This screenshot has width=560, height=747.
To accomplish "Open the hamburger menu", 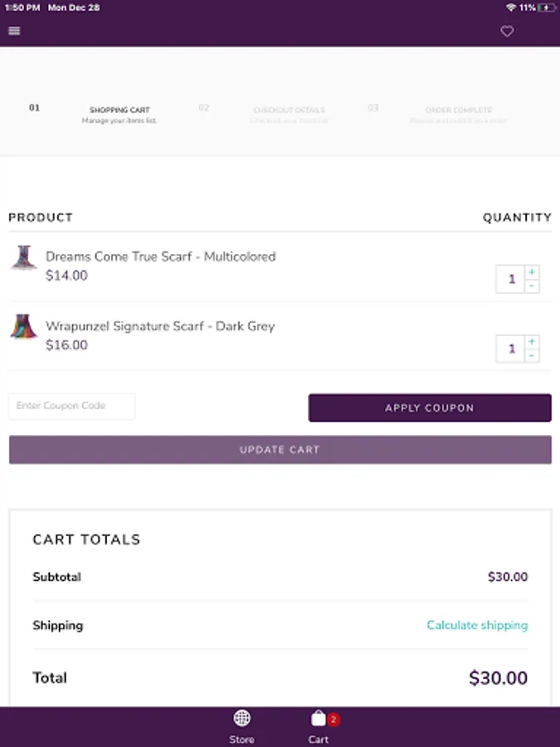I will 14,32.
